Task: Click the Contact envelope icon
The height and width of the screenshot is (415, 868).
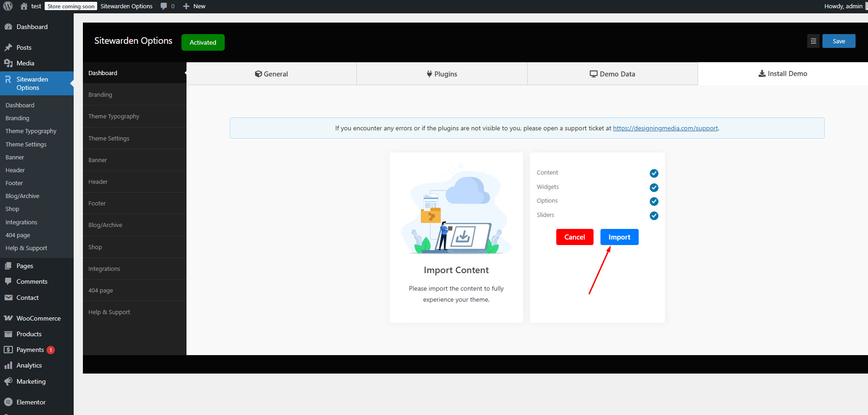Action: tap(8, 298)
